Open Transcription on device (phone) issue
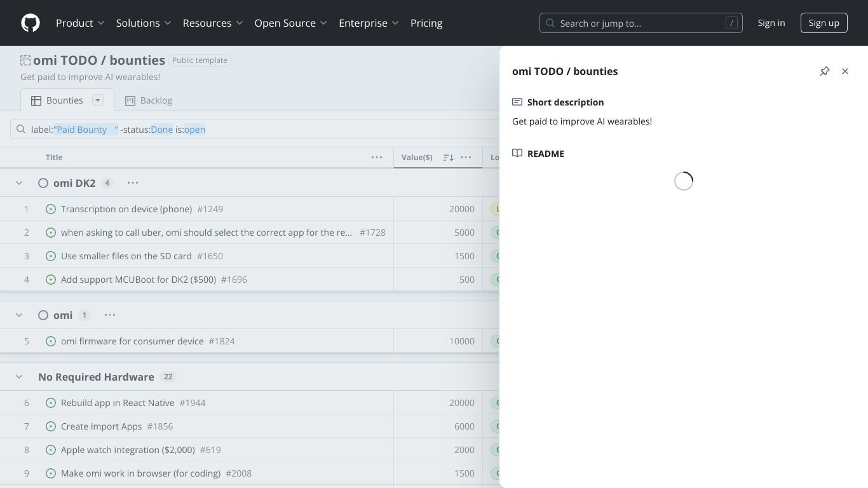Viewport: 868px width, 488px height. (x=126, y=209)
